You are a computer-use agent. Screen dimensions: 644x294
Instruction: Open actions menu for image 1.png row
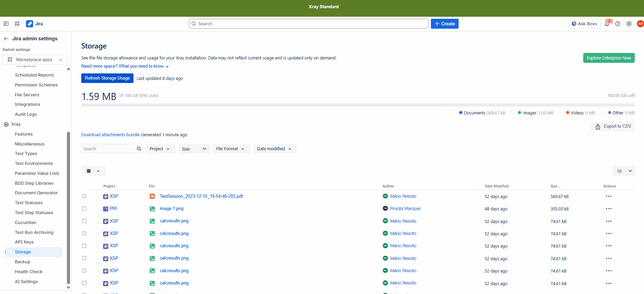click(608, 209)
